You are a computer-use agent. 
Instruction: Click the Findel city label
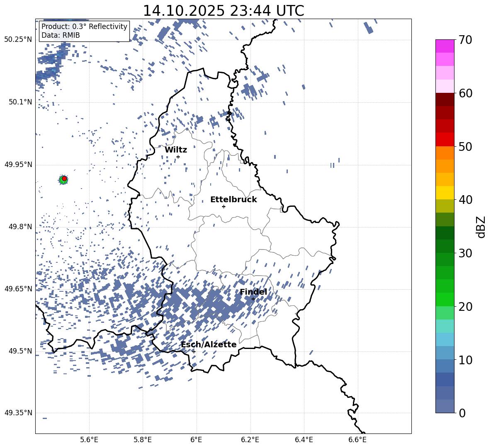point(253,292)
